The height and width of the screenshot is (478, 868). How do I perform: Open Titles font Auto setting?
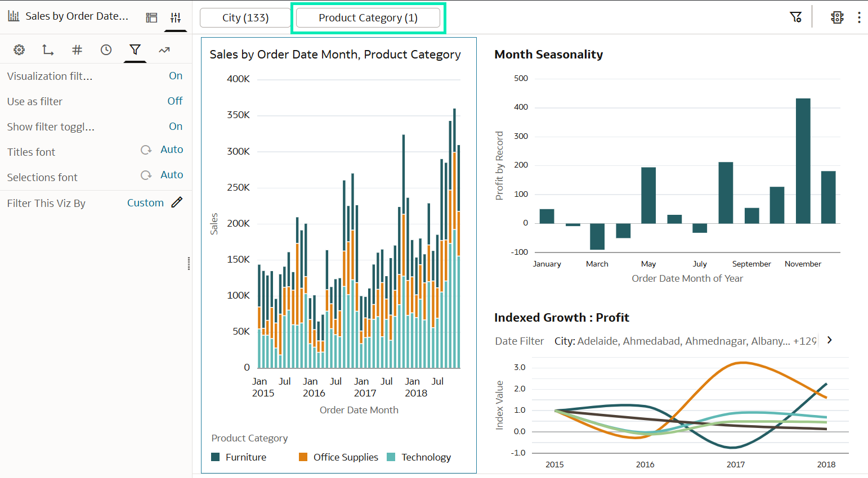tap(172, 150)
